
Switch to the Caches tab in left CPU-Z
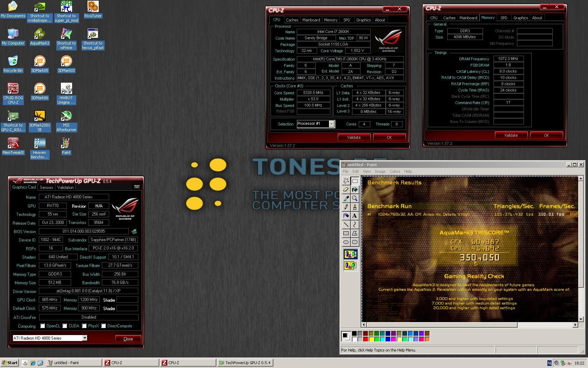click(x=292, y=20)
